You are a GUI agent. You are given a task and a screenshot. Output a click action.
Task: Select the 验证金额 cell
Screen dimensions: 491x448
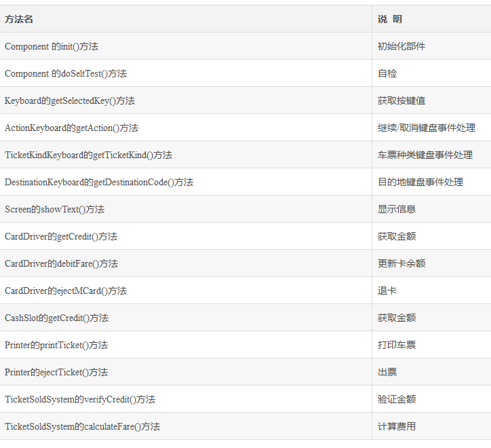tap(431, 399)
